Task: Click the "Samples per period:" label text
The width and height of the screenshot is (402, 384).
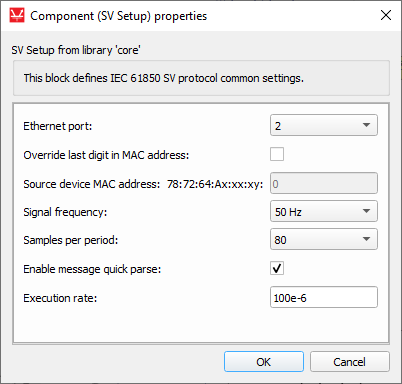Action: coord(71,240)
